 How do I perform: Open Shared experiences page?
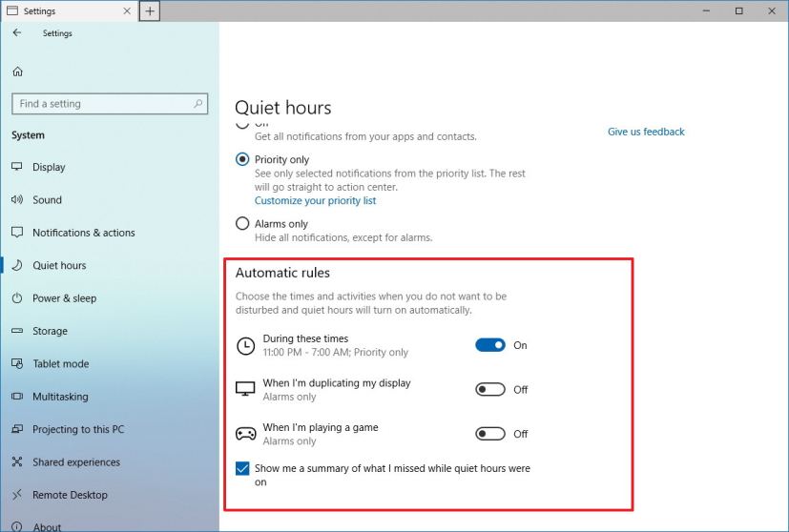[x=76, y=462]
